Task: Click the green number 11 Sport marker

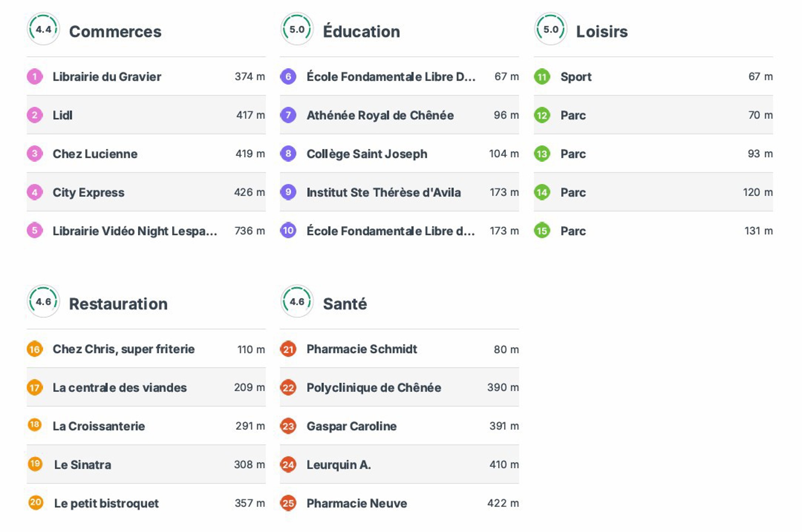Action: pos(542,77)
